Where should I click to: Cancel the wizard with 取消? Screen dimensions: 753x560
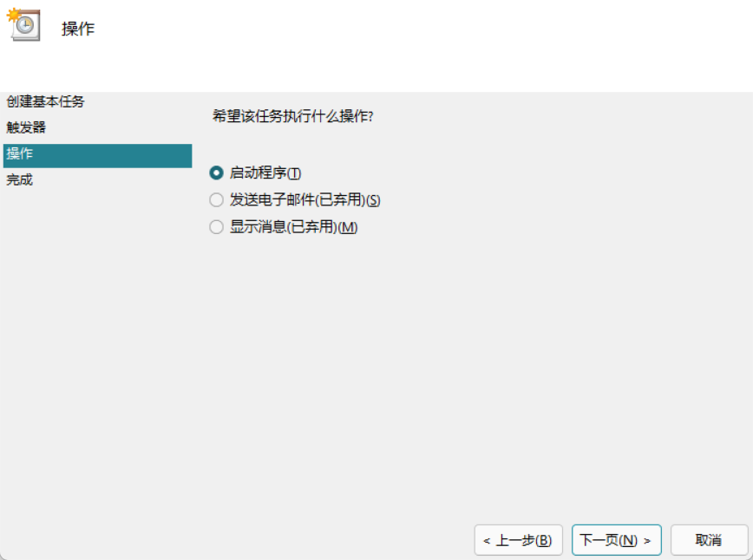tap(709, 540)
